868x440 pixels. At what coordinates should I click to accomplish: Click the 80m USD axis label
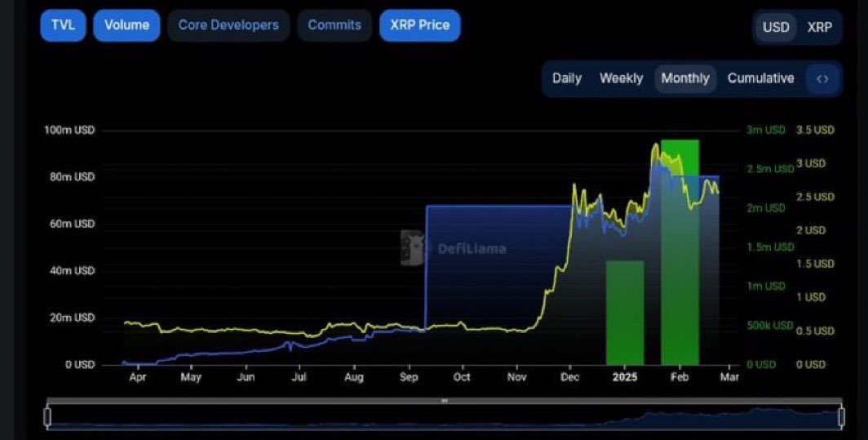pos(72,177)
